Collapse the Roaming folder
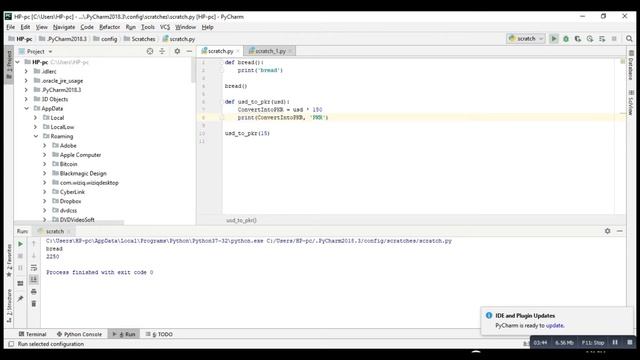 [36, 136]
